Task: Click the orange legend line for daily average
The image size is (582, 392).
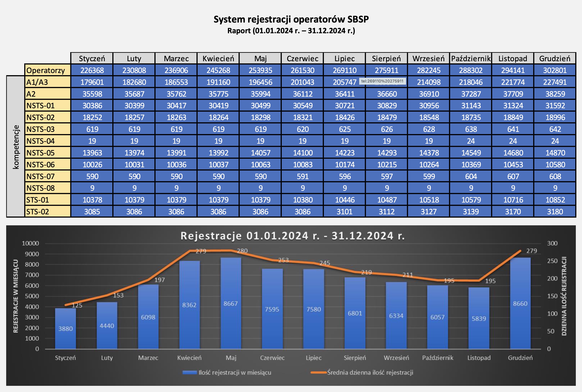Action: click(x=319, y=373)
